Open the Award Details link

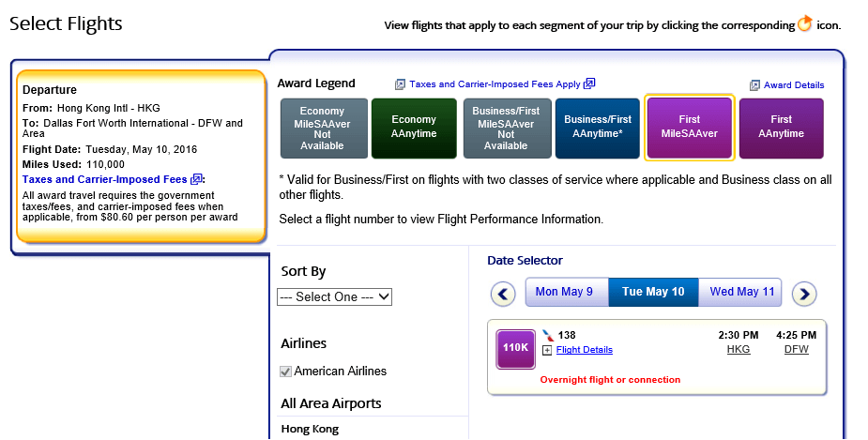coord(794,85)
